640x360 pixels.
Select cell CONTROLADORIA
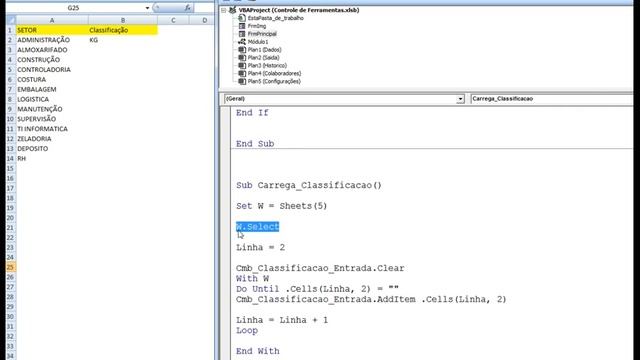52,69
